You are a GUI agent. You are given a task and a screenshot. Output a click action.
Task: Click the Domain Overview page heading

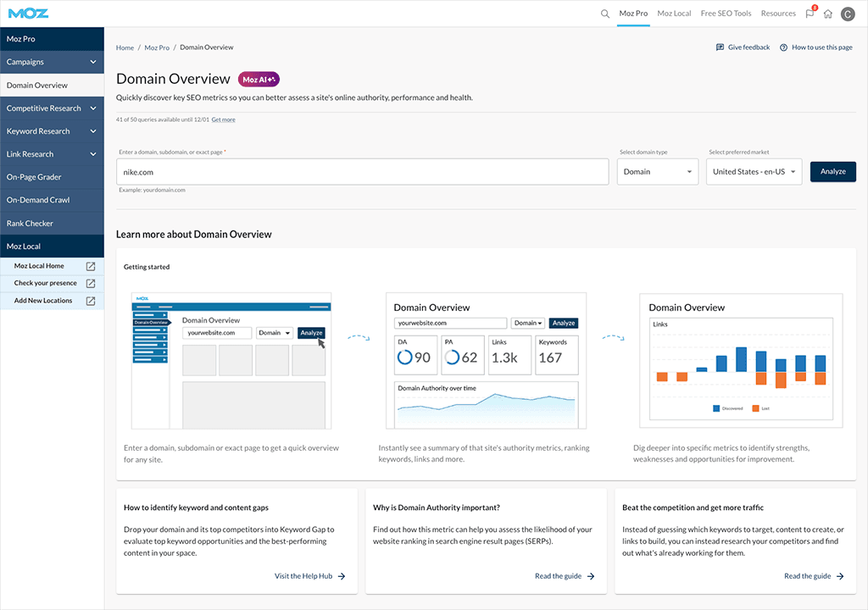click(x=173, y=79)
